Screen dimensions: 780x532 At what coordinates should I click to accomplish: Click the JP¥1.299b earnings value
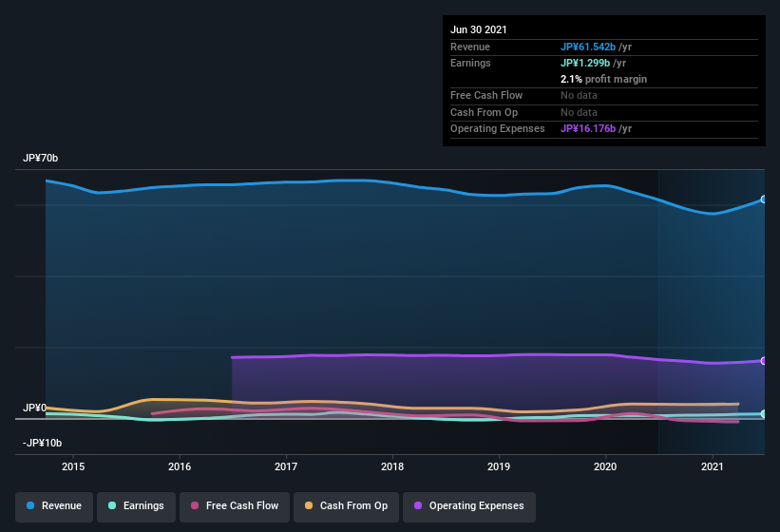585,63
